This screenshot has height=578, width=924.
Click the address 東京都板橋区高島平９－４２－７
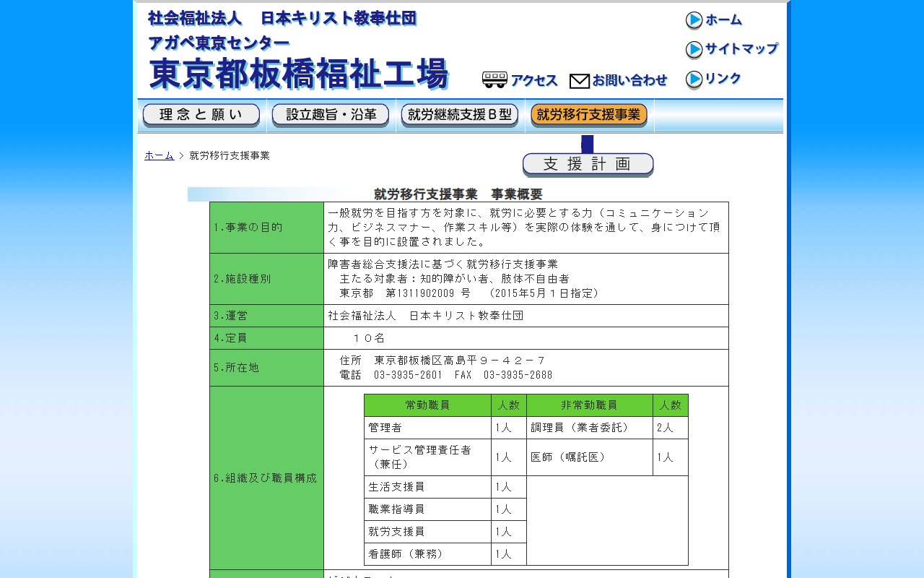pos(460,361)
